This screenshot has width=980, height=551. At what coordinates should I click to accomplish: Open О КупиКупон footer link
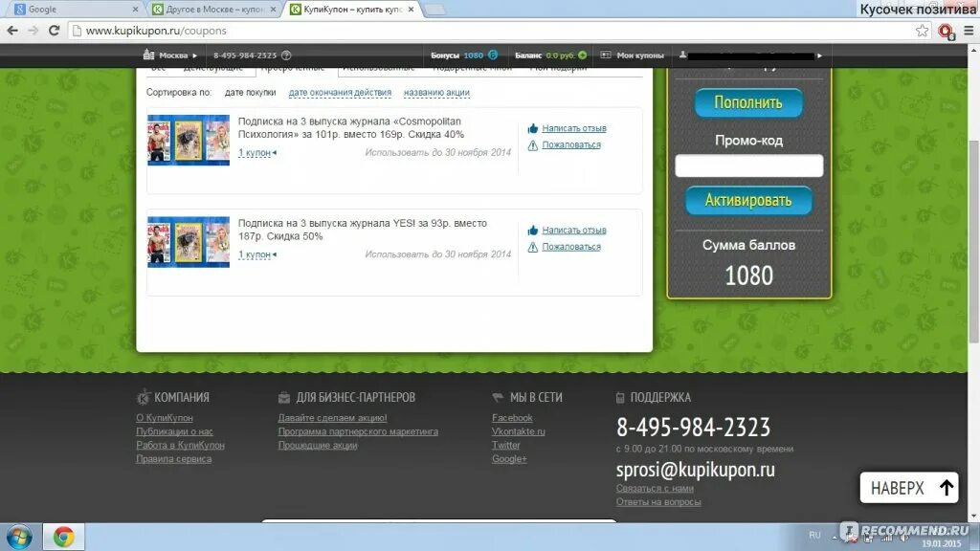(165, 417)
